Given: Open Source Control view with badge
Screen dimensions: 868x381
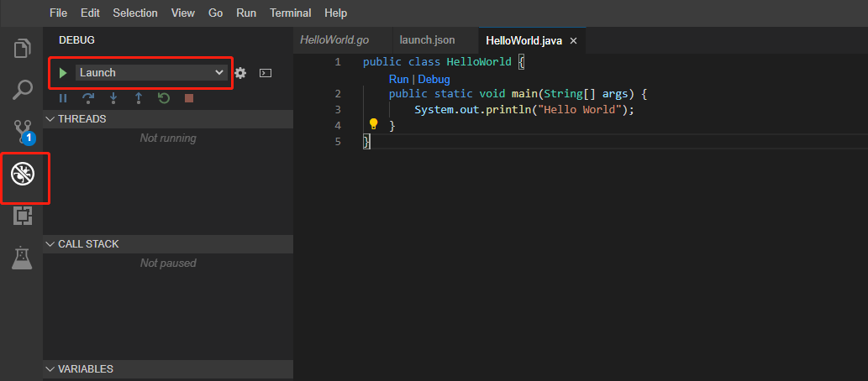Looking at the screenshot, I should point(24,133).
